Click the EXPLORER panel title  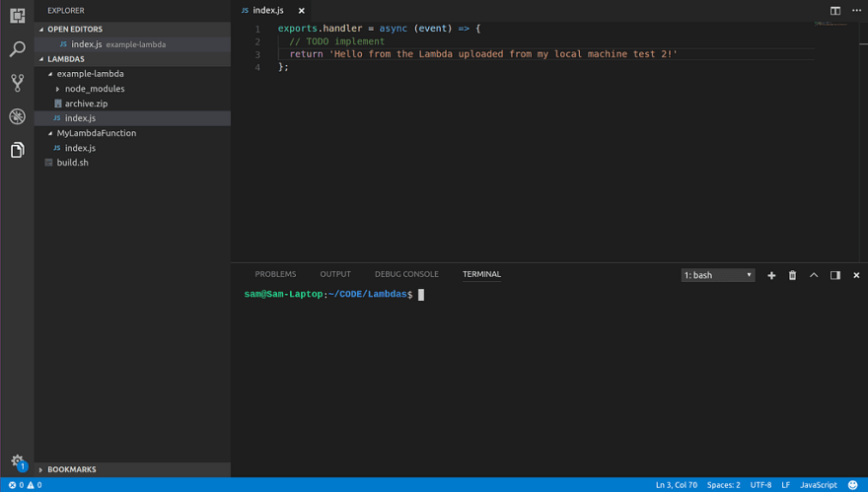tap(66, 11)
